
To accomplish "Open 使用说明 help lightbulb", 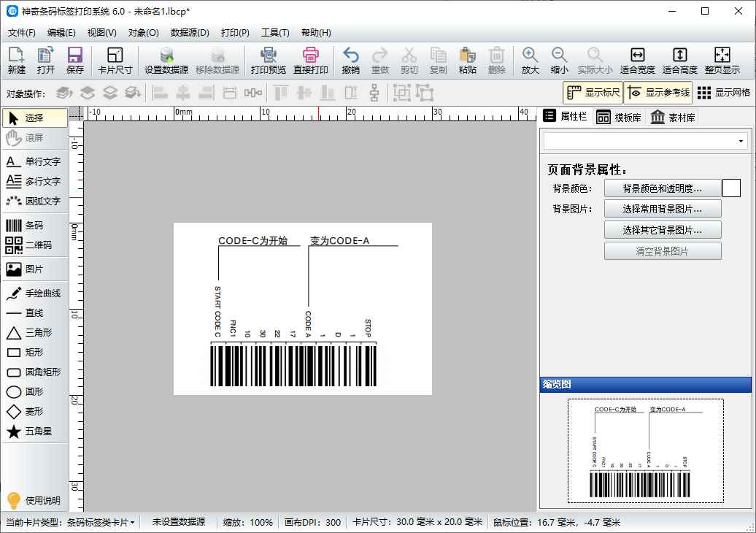I will [34, 500].
